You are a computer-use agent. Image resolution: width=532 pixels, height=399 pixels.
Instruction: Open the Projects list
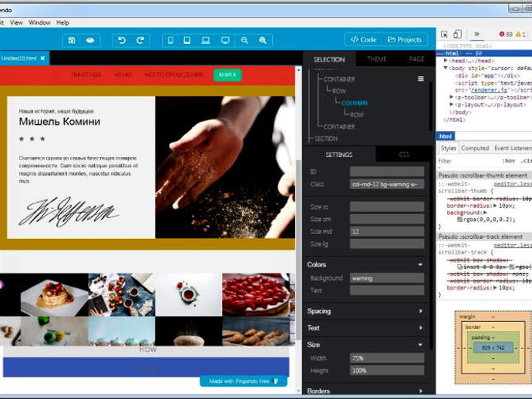(x=405, y=39)
